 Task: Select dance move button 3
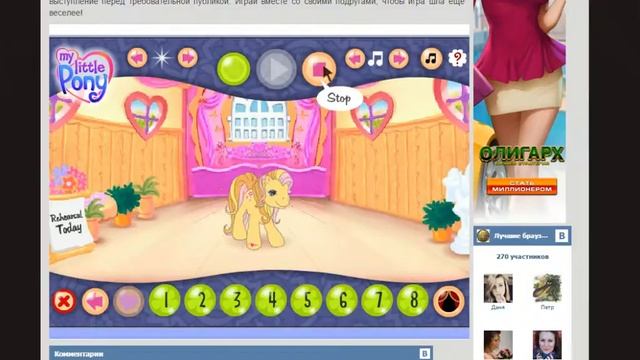236,300
